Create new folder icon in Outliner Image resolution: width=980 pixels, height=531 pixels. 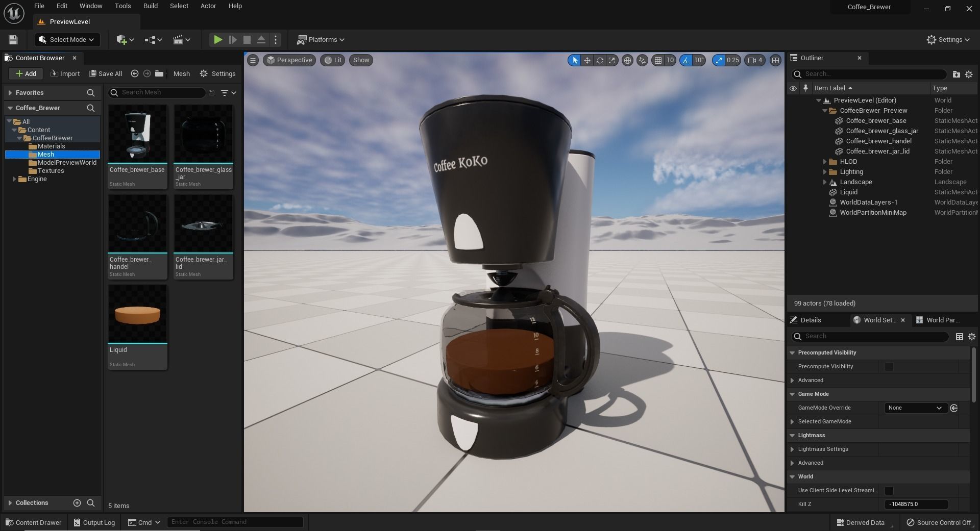pos(956,74)
